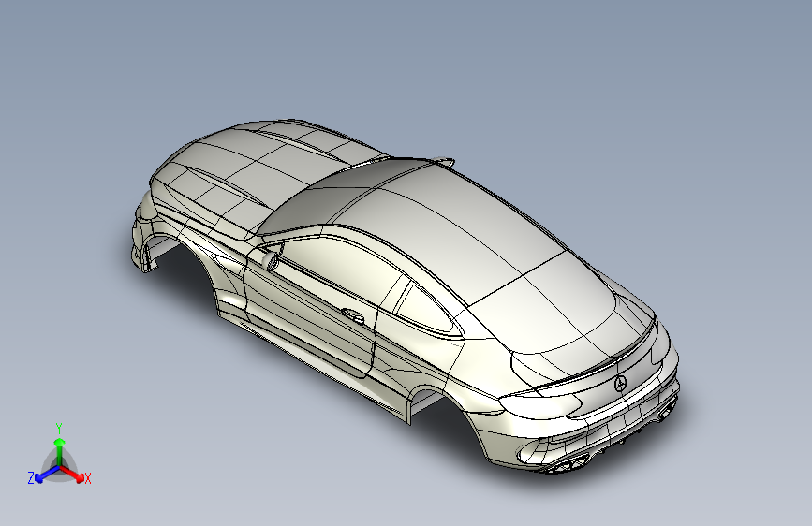
Task: Click the red X axis of the triad
Action: (x=71, y=474)
